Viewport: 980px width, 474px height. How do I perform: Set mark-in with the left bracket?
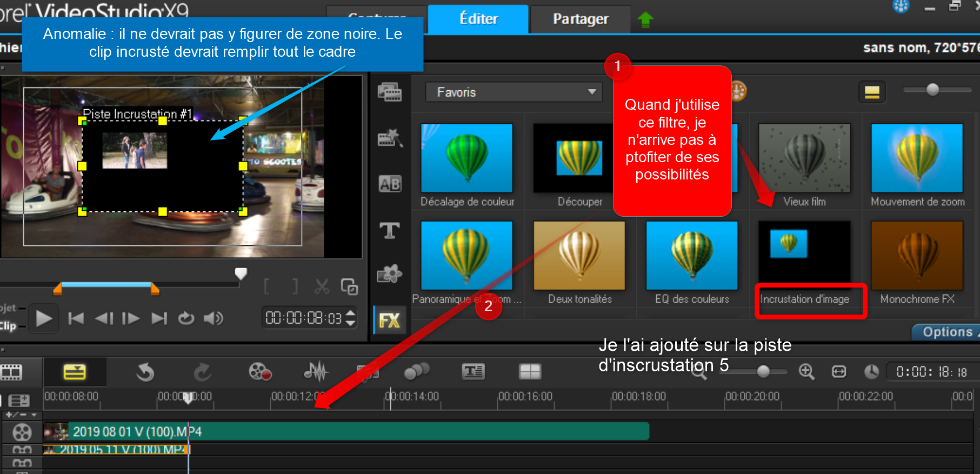pyautogui.click(x=267, y=286)
